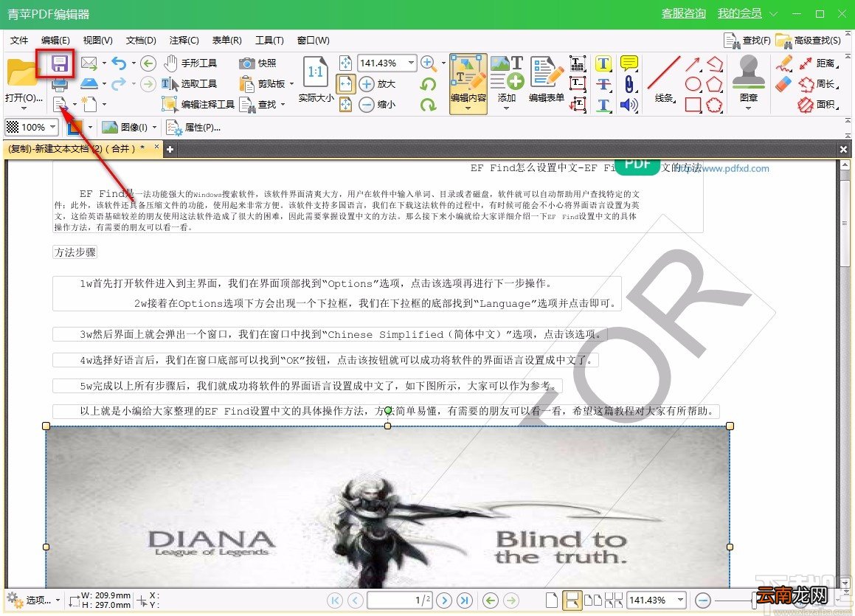Viewport: 855px width, 616px height.
Task: Click the print icon below save
Action: (60, 84)
